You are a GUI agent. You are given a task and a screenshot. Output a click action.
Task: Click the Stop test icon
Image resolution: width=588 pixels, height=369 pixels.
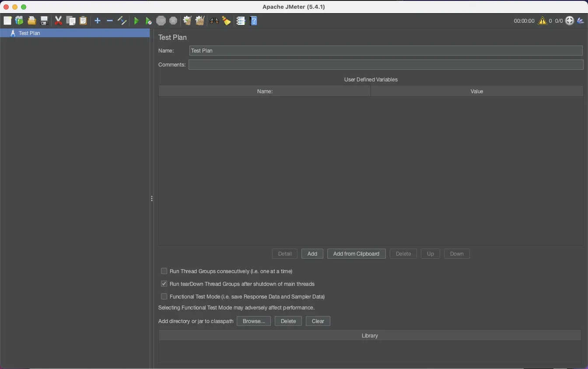coord(161,21)
